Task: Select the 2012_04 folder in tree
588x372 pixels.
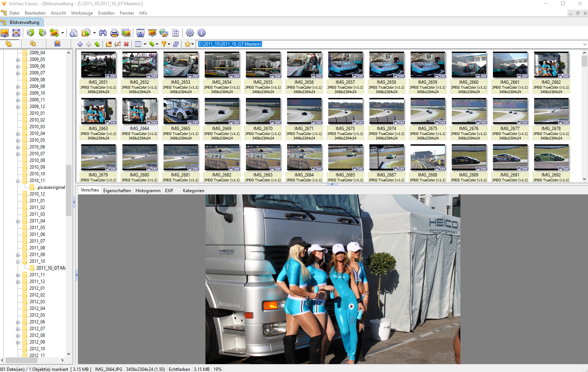Action: tap(37, 308)
